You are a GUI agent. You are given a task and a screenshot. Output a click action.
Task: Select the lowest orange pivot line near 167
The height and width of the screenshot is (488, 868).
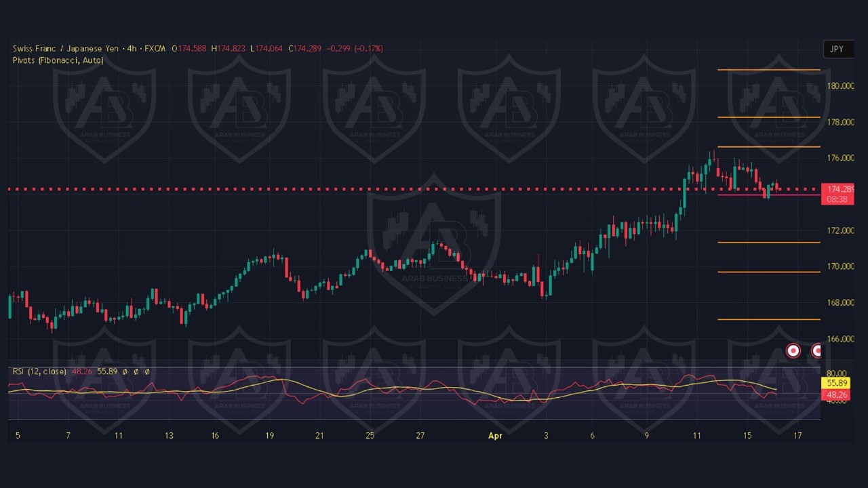click(769, 319)
